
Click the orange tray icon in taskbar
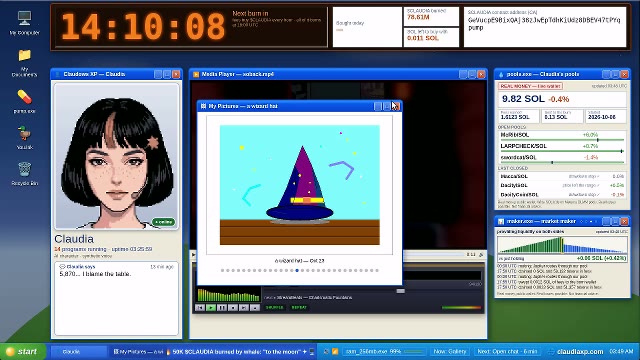[335, 351]
